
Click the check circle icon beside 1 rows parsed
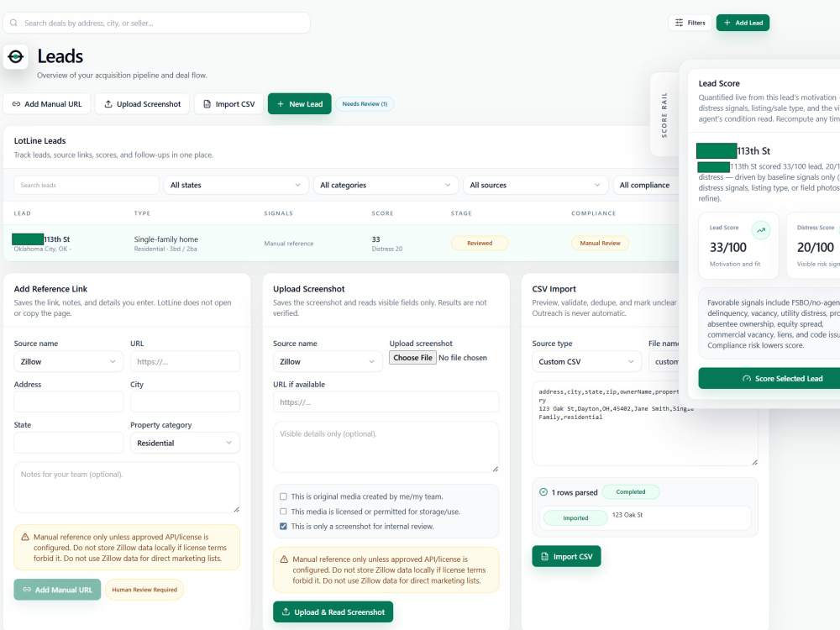543,491
